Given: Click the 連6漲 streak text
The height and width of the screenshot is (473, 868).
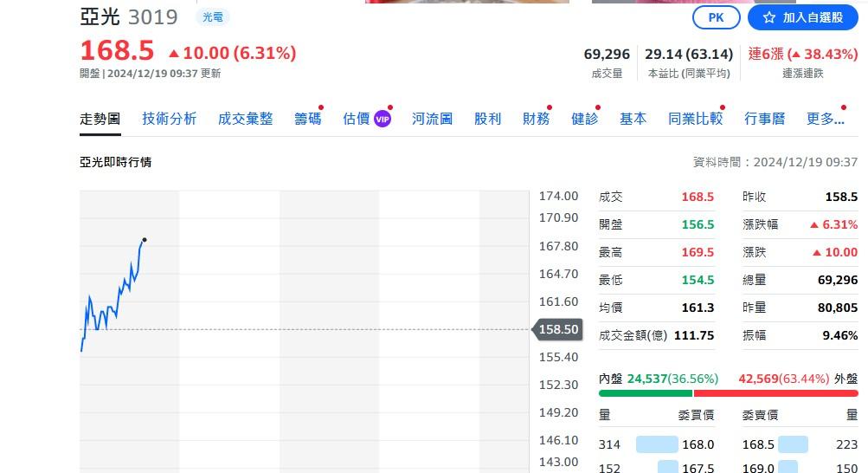Looking at the screenshot, I should pos(766,54).
